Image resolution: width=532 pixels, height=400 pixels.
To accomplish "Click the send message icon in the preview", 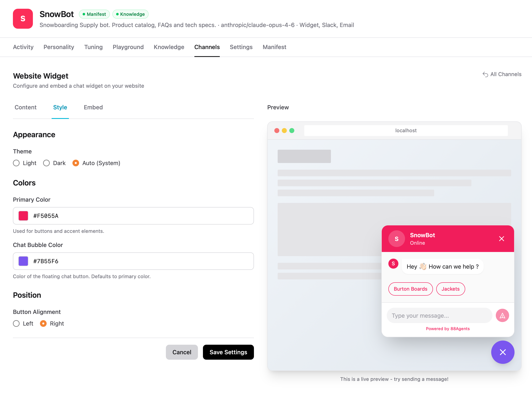I will (x=502, y=315).
